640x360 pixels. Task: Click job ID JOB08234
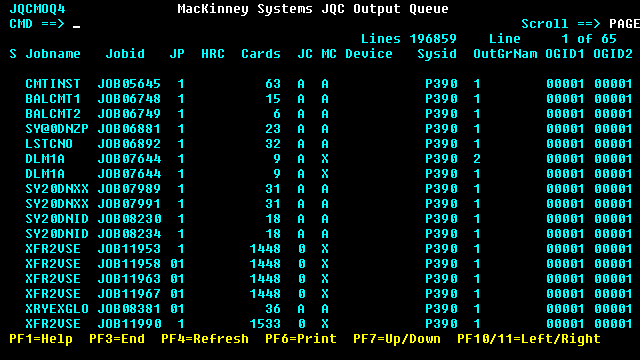[129, 234]
